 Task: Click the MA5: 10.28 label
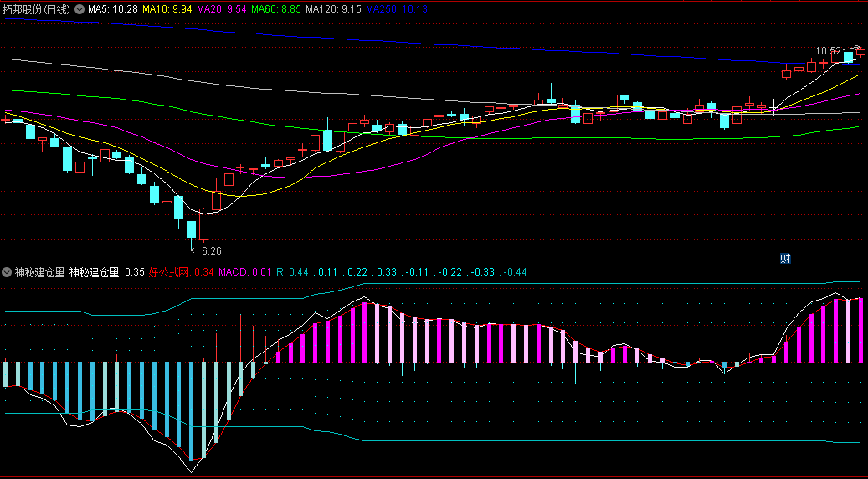tap(112, 9)
